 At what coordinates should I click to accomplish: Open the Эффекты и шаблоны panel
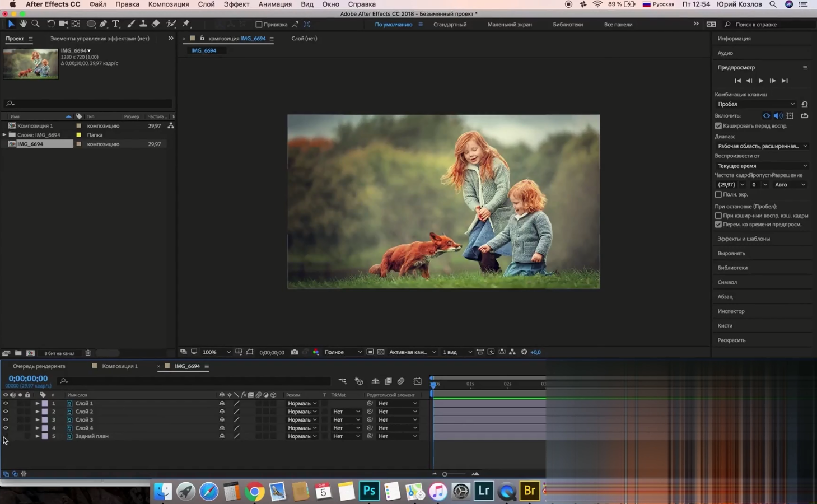(743, 239)
